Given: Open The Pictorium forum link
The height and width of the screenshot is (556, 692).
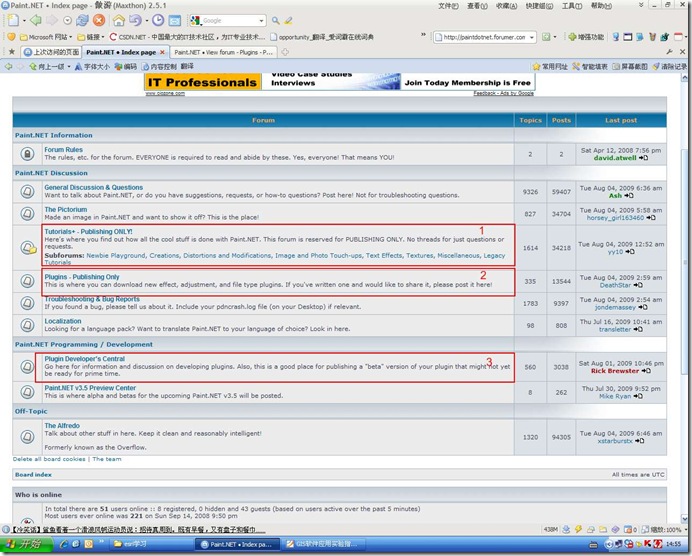Looking at the screenshot, I should coord(65,209).
